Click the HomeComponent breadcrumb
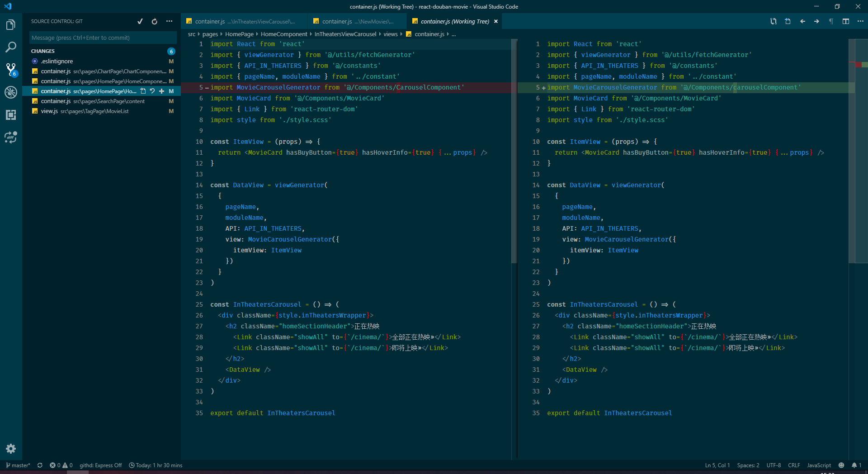Image resolution: width=868 pixels, height=474 pixels. point(284,34)
